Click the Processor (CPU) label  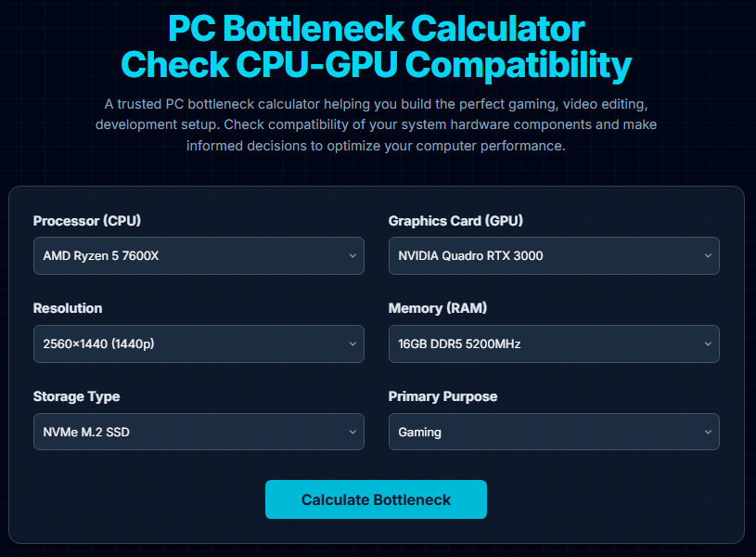coord(86,221)
